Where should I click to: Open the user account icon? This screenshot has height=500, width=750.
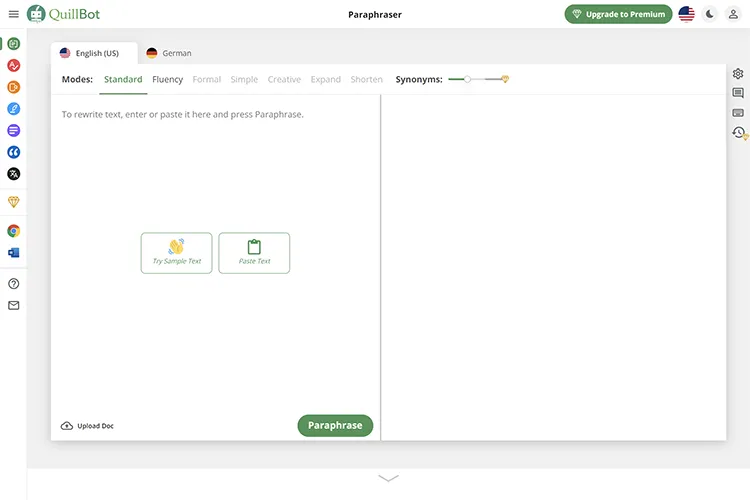733,14
